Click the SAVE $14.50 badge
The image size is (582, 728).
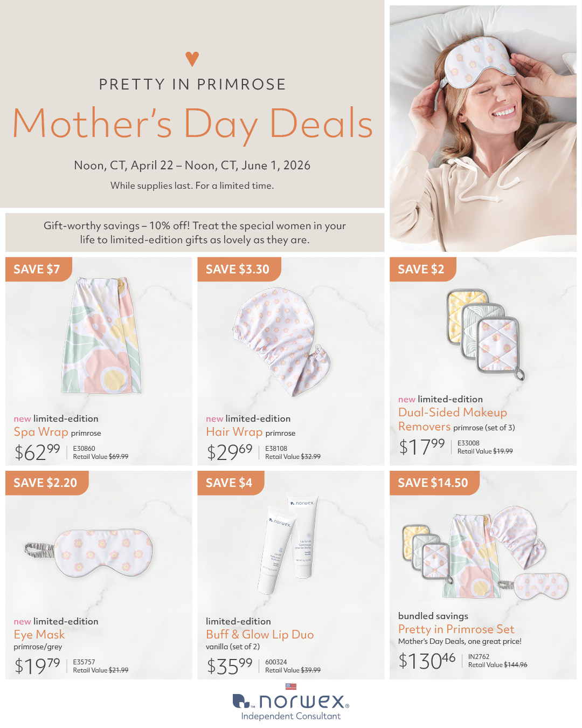tap(433, 483)
